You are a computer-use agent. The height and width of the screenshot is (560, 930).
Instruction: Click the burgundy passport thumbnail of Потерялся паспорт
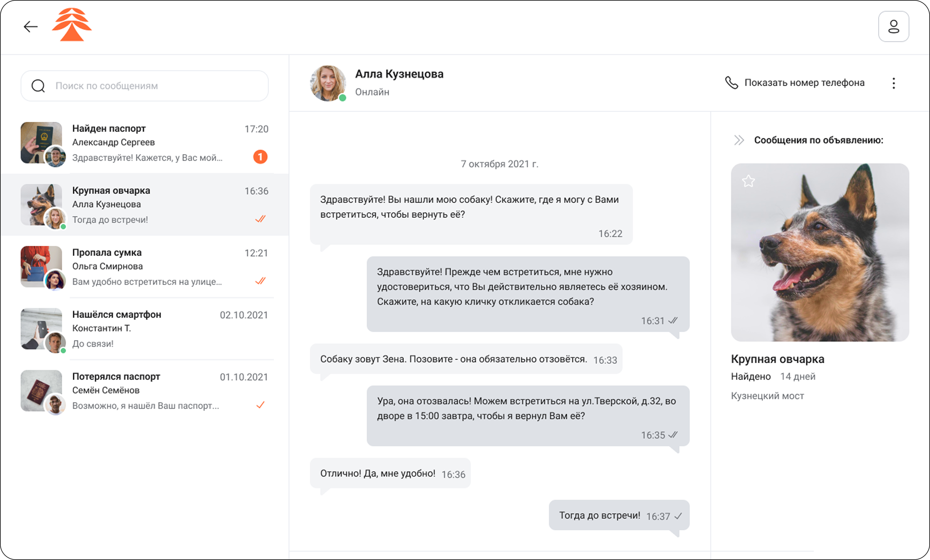[x=41, y=390]
